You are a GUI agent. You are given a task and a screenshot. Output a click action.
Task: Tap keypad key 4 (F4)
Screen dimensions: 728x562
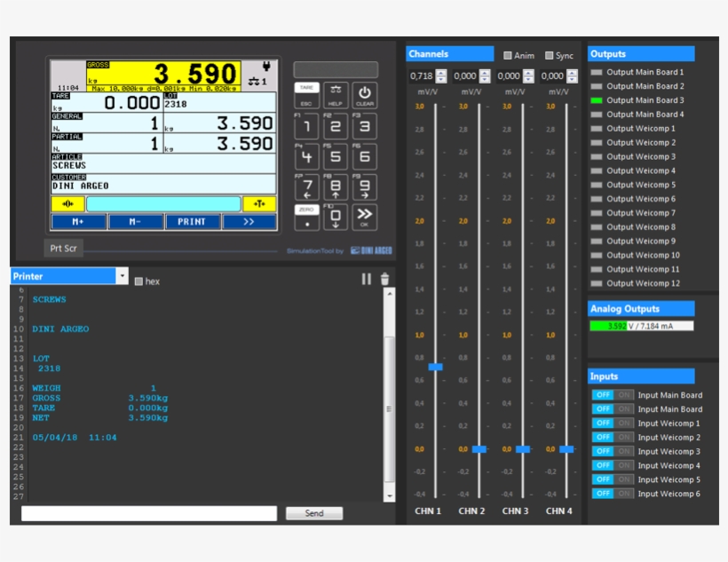point(306,156)
